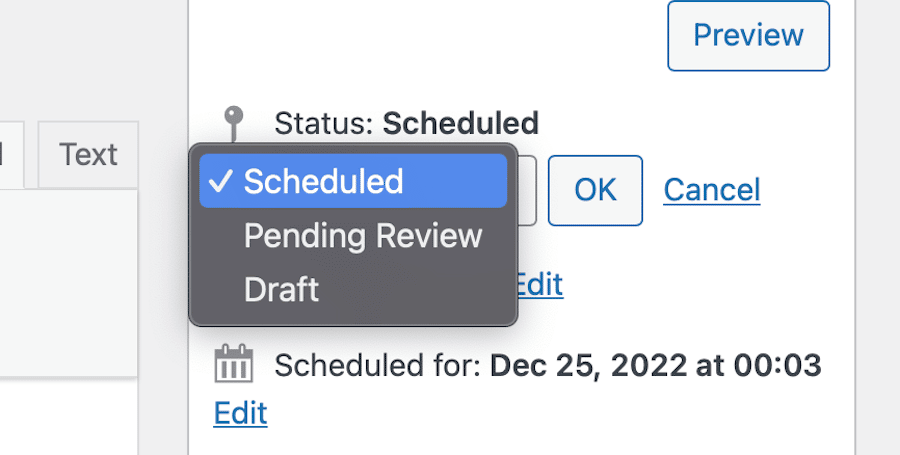Viewport: 900px width, 455px height.
Task: Click the Cancel link next to OK
Action: pos(711,190)
